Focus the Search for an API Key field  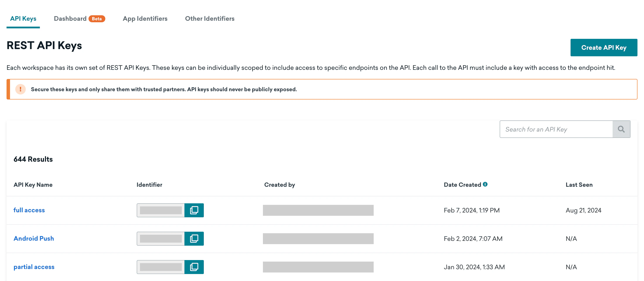pyautogui.click(x=556, y=129)
